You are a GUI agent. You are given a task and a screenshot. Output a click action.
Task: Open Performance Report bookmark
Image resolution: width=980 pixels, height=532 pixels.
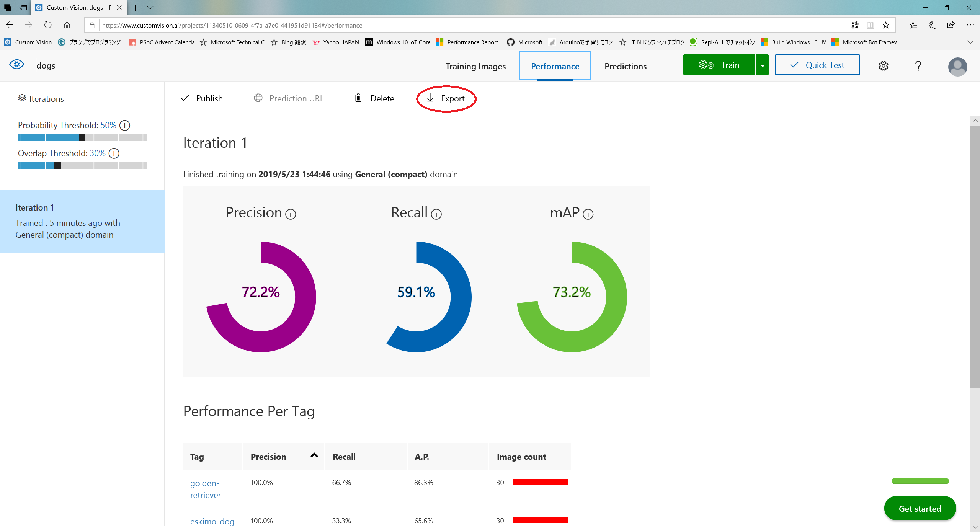pos(467,42)
